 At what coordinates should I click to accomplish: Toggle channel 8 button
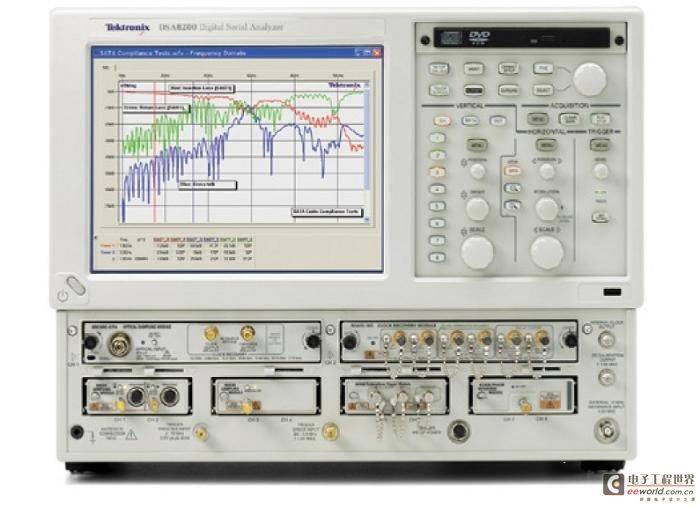[x=437, y=258]
